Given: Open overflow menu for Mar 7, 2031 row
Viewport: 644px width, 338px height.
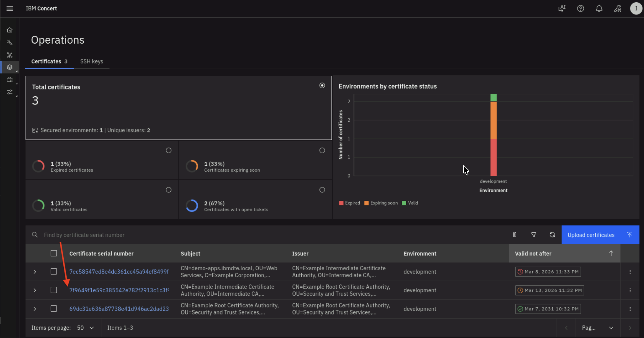Looking at the screenshot, I should pyautogui.click(x=630, y=309).
